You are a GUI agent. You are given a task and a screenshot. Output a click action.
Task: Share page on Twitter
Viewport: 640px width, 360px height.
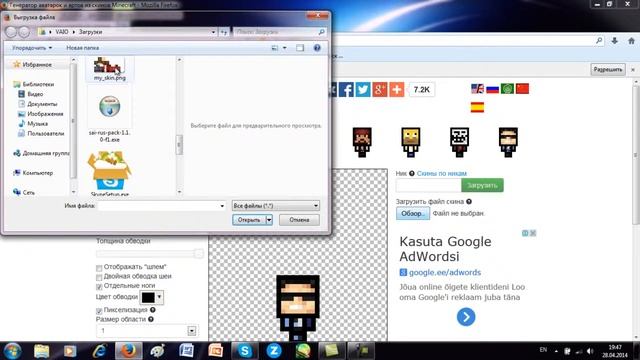click(362, 89)
